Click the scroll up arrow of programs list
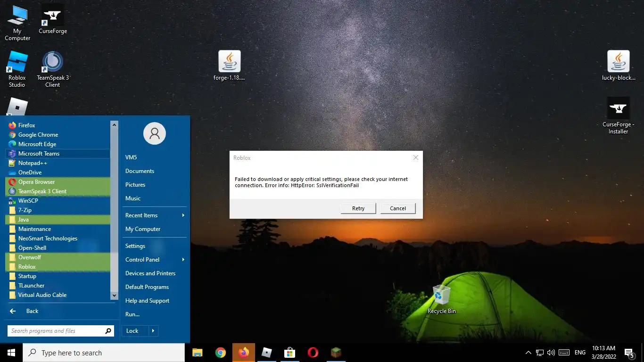This screenshot has height=362, width=644. (x=114, y=124)
